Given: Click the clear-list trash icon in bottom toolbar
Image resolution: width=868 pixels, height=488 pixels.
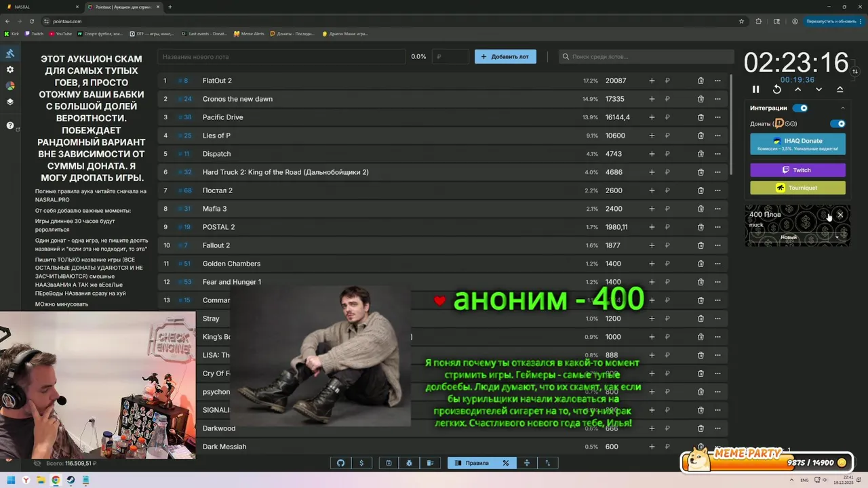Looking at the screenshot, I should [x=430, y=463].
